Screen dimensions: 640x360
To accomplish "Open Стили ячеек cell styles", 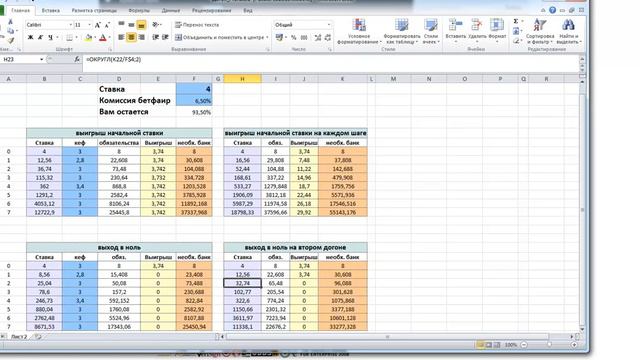I will click(431, 31).
